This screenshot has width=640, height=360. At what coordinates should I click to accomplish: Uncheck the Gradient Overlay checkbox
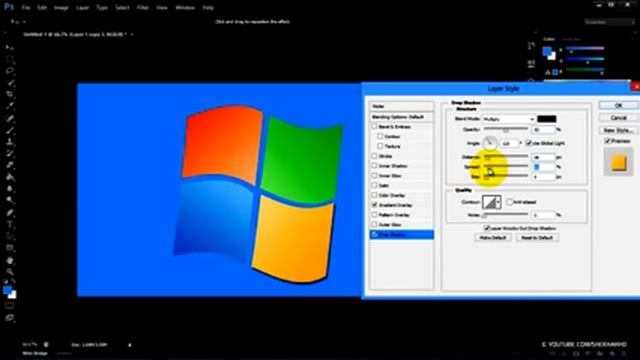point(374,205)
